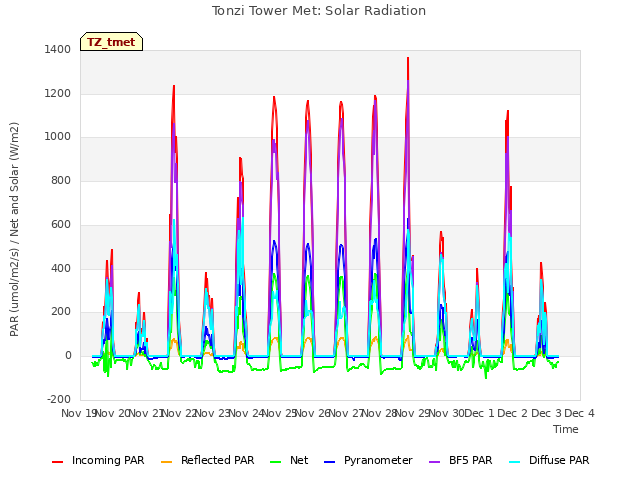Click the Dec 2 x-axis tick label
Screen dimensions: 640x480
coord(513,413)
